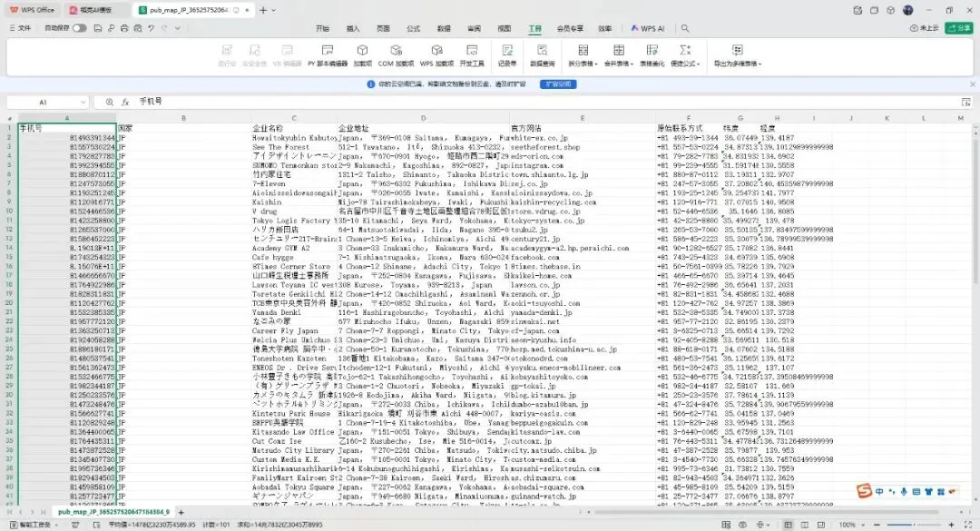980x531 pixels.
Task: Open the 插入 ribbon tab
Action: click(352, 28)
